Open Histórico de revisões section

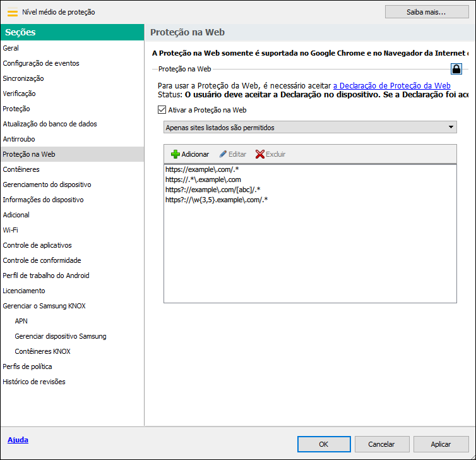point(72,382)
